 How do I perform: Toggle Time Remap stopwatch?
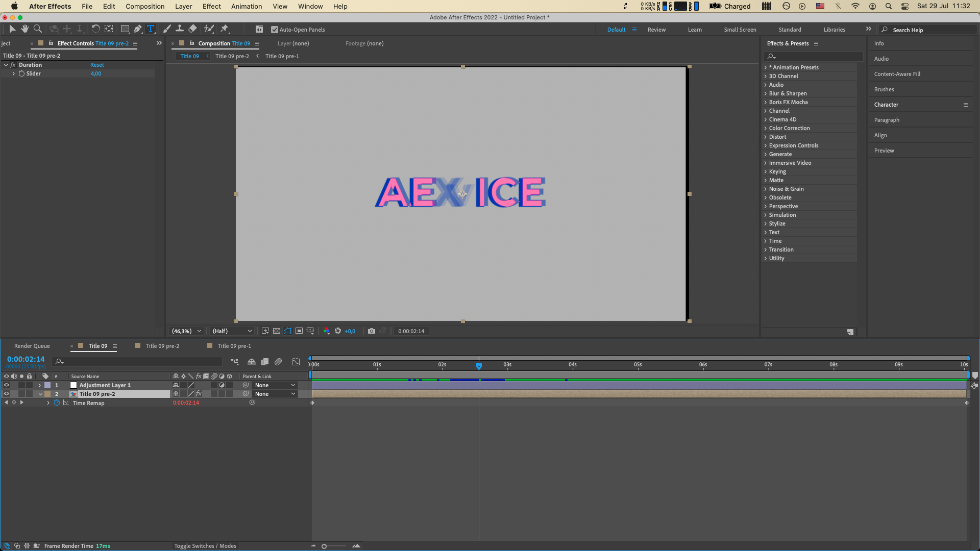tap(57, 403)
